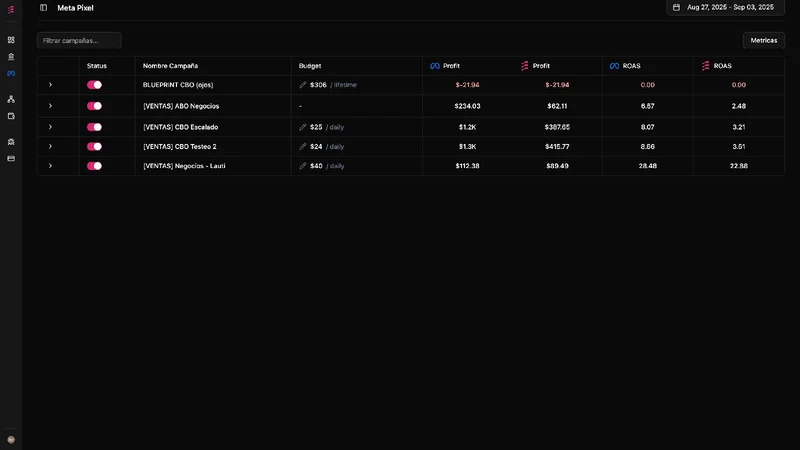Open the Aug 27 - Sep 03 date range picker
800x450 pixels.
(x=725, y=7)
